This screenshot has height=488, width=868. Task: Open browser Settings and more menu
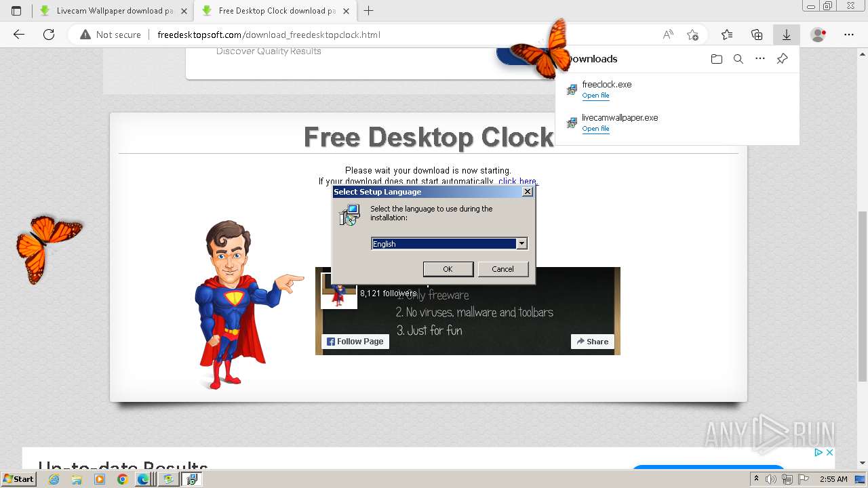tap(849, 35)
